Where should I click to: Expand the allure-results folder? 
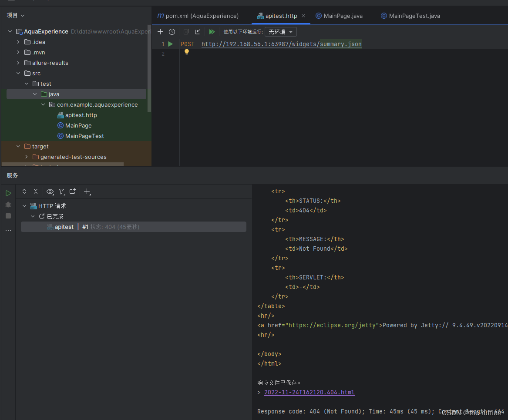pyautogui.click(x=18, y=63)
